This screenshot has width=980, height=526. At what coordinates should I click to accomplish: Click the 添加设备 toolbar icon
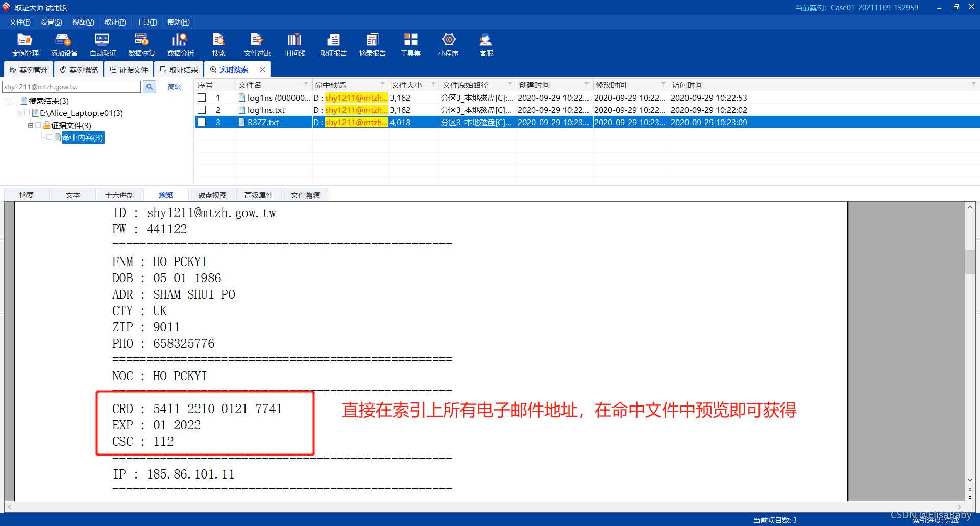pyautogui.click(x=64, y=45)
